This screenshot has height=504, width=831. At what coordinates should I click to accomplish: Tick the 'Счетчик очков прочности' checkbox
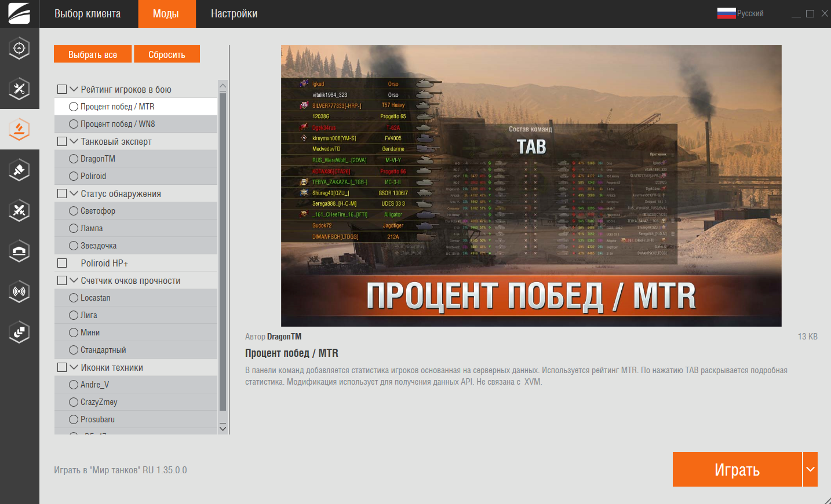[x=62, y=280]
